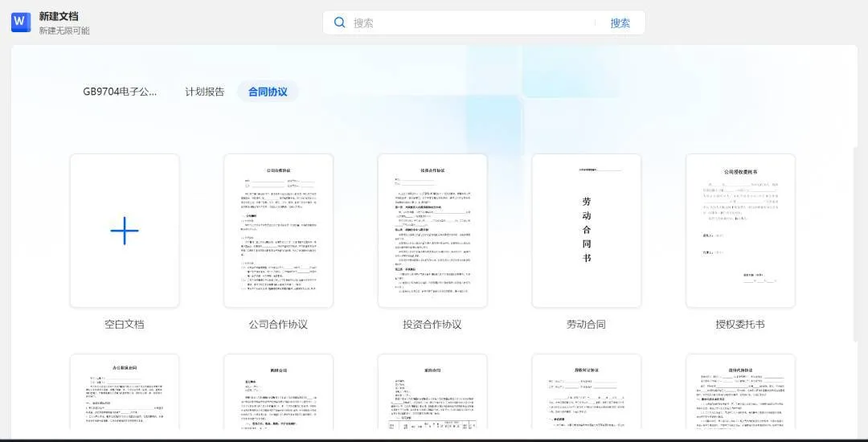Viewport: 868px width, 442px height.
Task: Open the 购销合同 template thumbnail
Action: click(278, 392)
